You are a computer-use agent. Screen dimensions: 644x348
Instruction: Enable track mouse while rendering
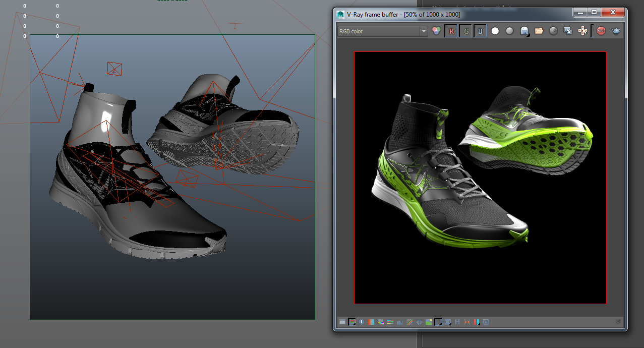(x=582, y=31)
